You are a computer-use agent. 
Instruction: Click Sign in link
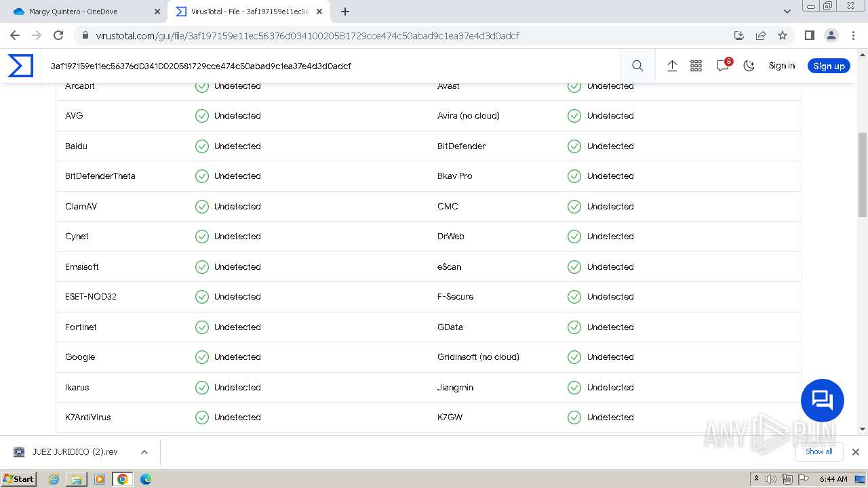coord(781,66)
